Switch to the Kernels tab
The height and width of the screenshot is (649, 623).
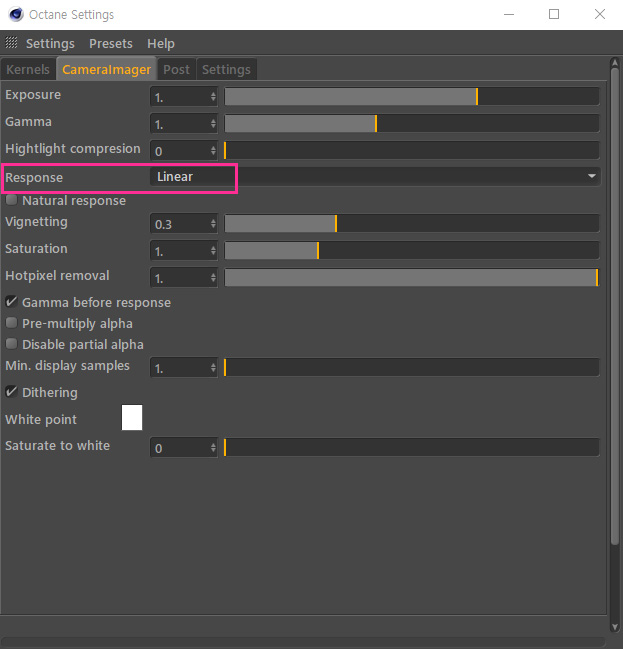pos(28,69)
